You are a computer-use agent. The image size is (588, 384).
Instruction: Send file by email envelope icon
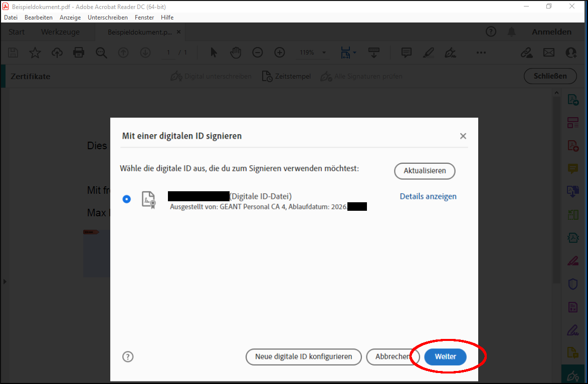click(x=549, y=53)
